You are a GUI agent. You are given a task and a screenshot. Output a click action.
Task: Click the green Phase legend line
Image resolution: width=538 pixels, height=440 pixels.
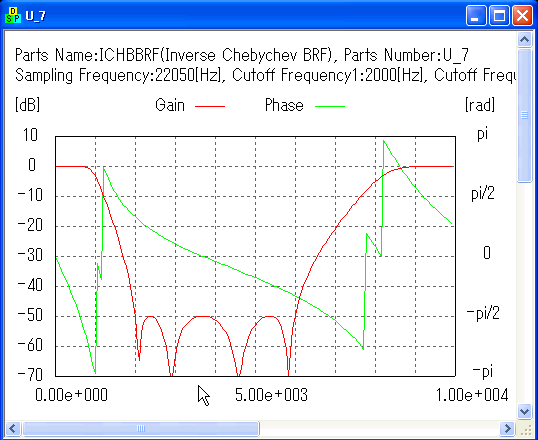330,106
